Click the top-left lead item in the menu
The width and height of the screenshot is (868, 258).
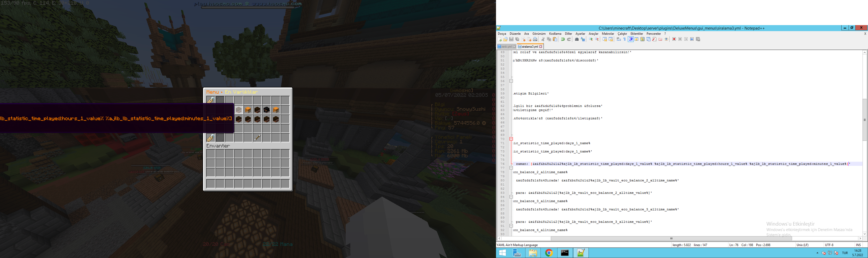click(x=211, y=100)
